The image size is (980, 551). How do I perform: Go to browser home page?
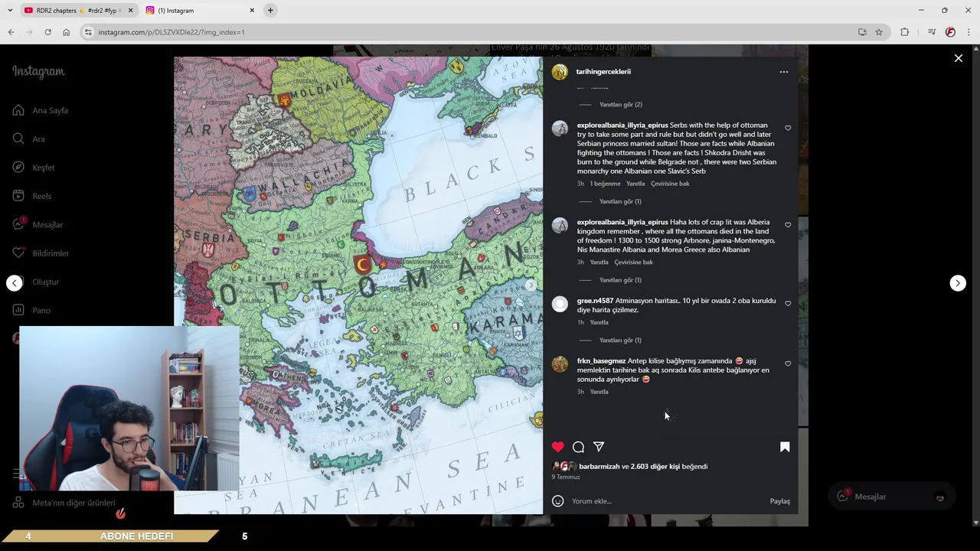point(66,32)
